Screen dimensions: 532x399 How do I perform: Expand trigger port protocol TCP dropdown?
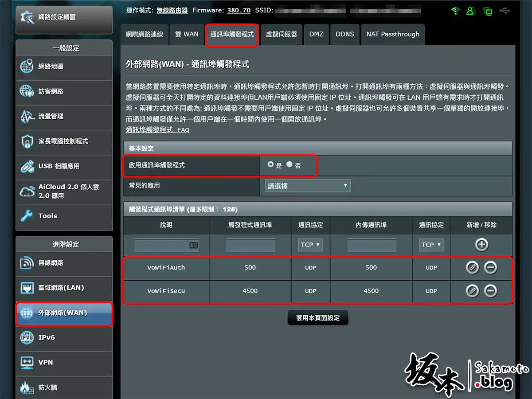click(310, 245)
